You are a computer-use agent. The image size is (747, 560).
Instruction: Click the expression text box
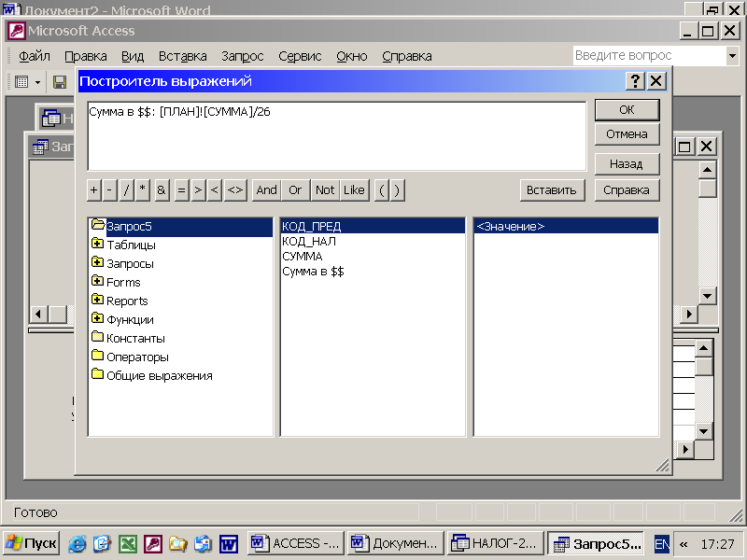(x=337, y=135)
